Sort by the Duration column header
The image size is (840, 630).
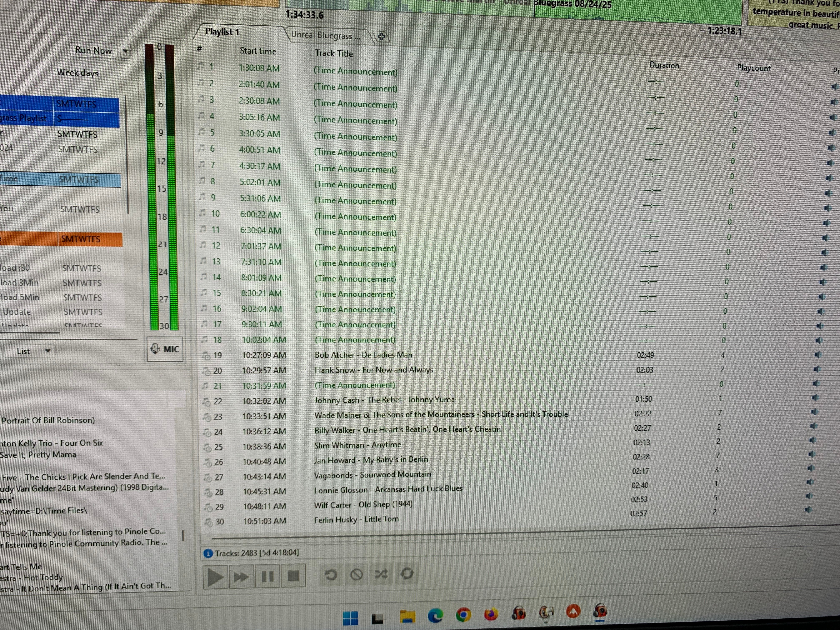point(664,65)
